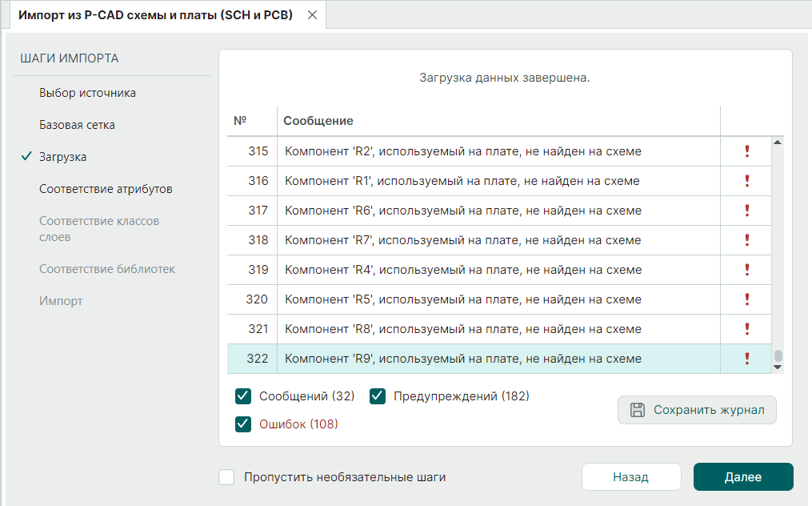
Task: Open the Соответствие атрибутов step
Action: click(x=106, y=189)
